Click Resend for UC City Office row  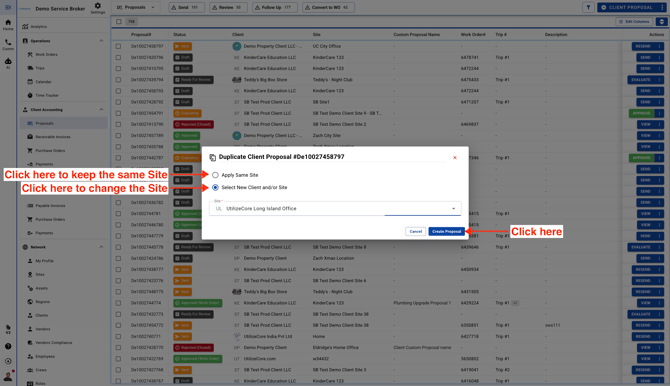tap(643, 46)
